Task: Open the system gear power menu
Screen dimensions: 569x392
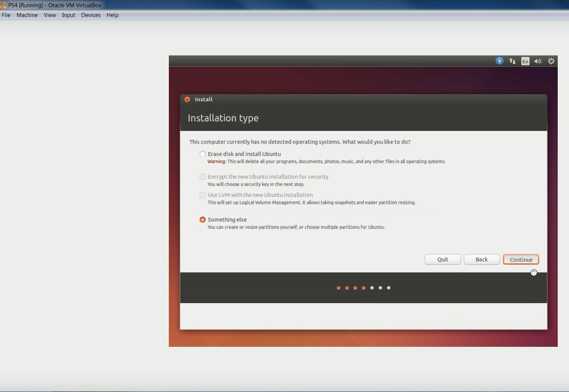Action: tap(551, 61)
